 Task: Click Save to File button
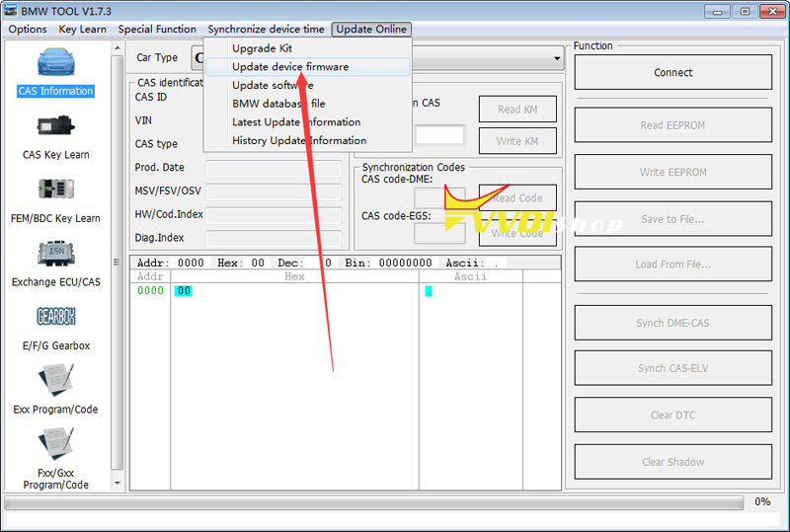coord(673,219)
